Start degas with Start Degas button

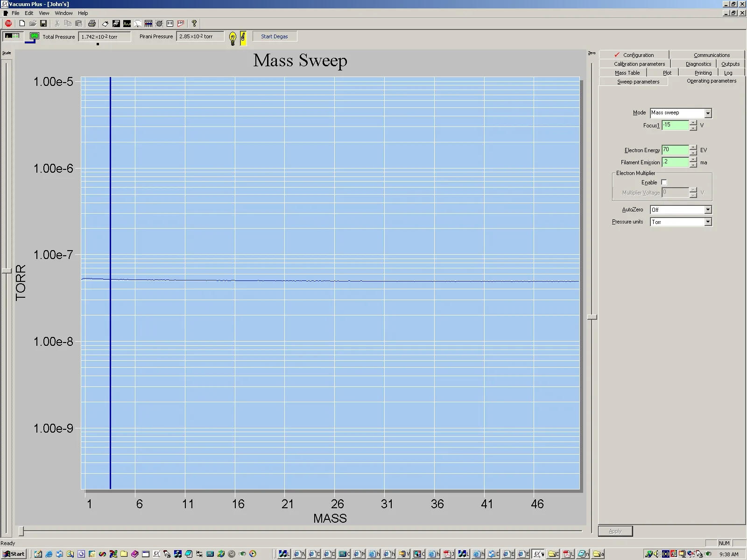click(x=275, y=36)
